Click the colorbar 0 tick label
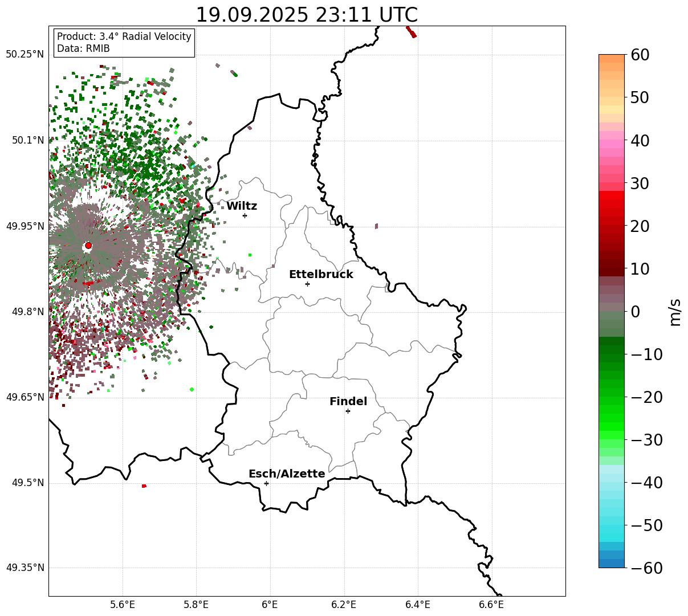Viewport: 688px width, 616px height. tap(635, 312)
